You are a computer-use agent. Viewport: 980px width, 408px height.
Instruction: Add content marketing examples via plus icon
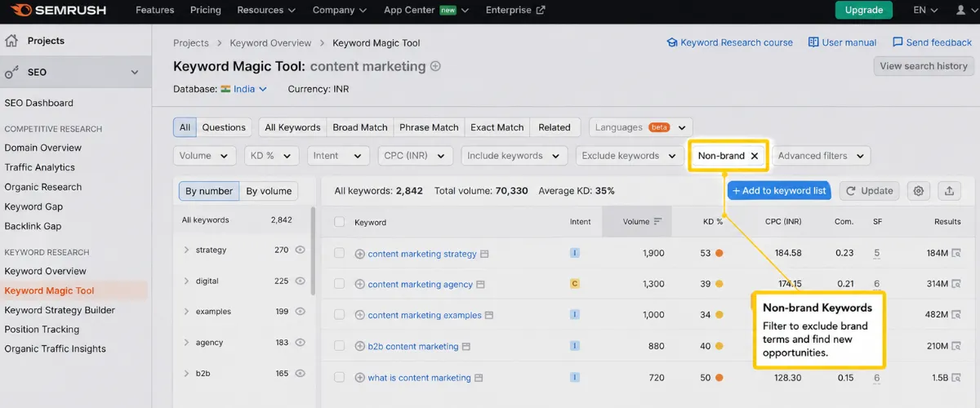click(360, 316)
